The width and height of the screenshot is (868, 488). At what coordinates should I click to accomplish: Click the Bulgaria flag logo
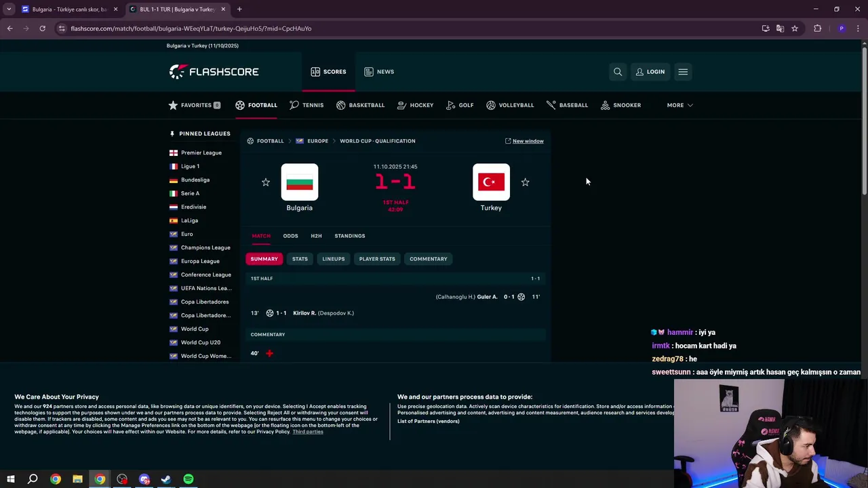click(x=300, y=182)
